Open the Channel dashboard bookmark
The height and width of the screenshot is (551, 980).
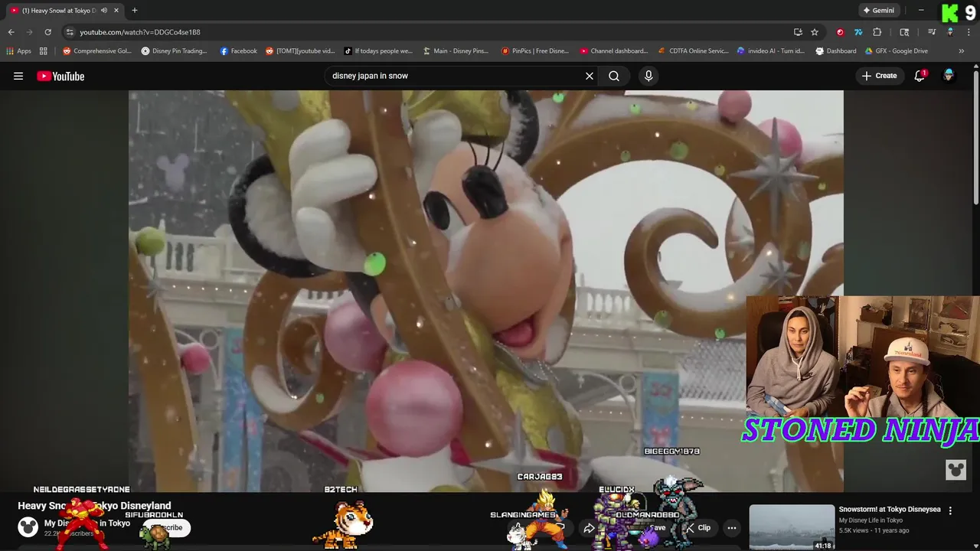[614, 51]
